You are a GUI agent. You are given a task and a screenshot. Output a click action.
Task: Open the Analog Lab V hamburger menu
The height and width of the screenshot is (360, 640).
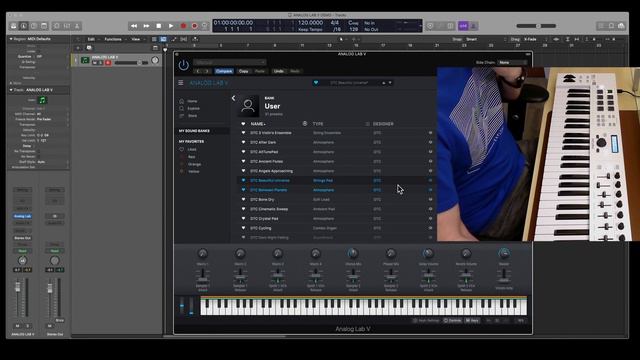point(181,82)
